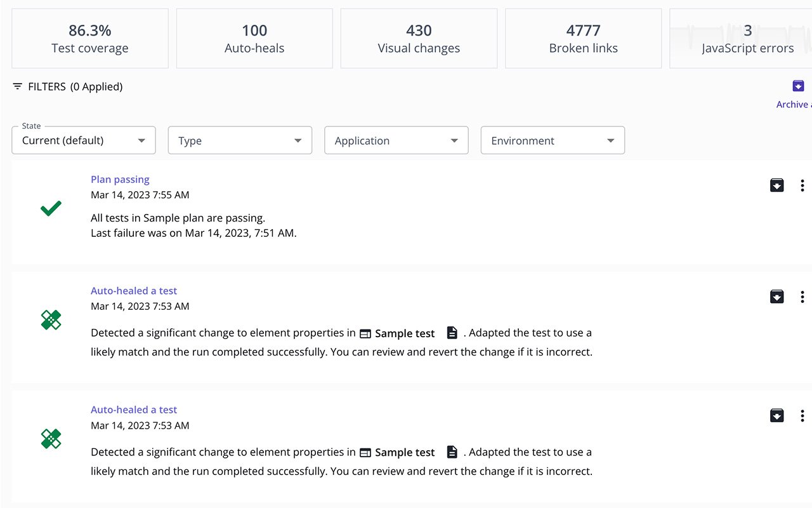Select the Broken links card

[583, 39]
